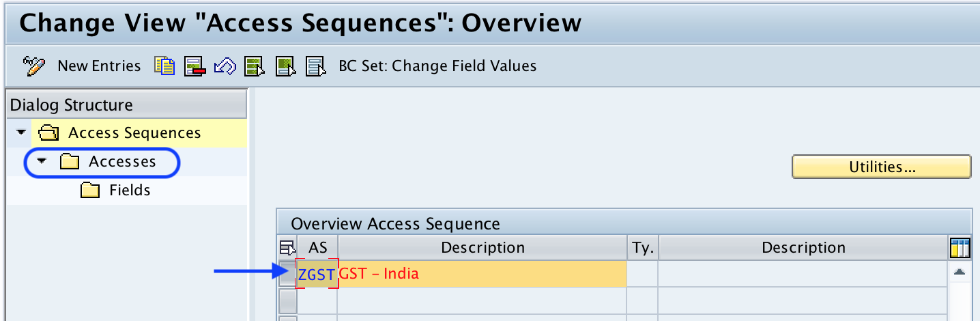Click the Copy As toolbar icon

click(164, 66)
